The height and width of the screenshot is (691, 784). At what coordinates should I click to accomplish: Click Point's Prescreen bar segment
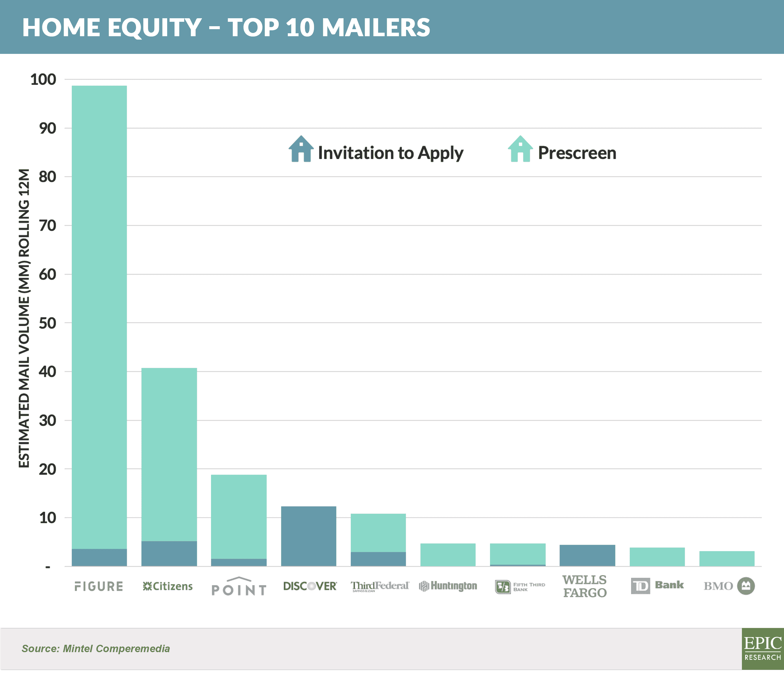click(x=239, y=517)
